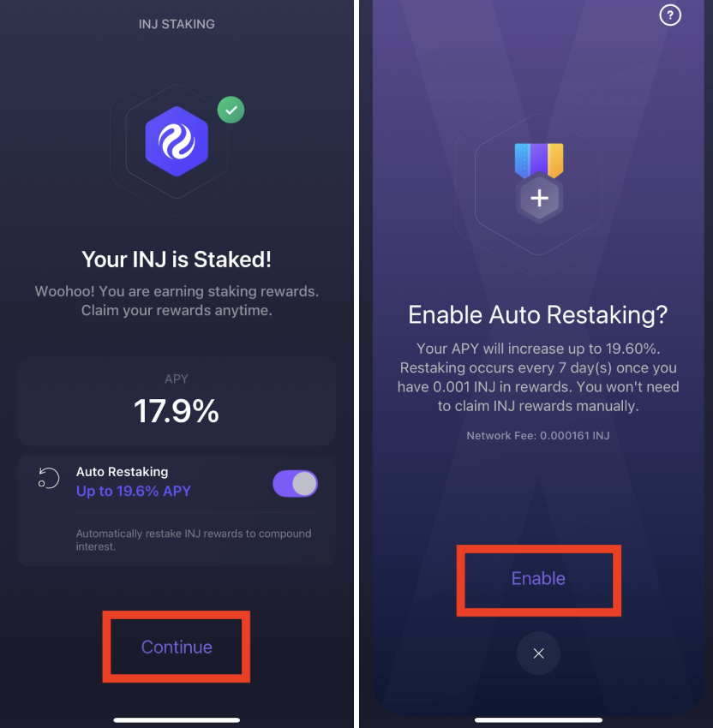Toggle the Auto Restaking switch
The image size is (713, 728).
click(x=295, y=484)
